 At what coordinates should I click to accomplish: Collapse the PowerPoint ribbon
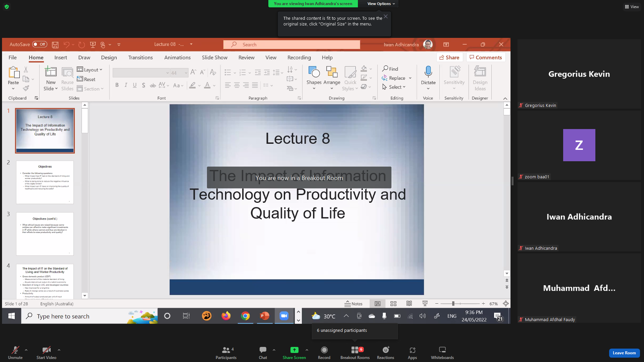pos(505,98)
